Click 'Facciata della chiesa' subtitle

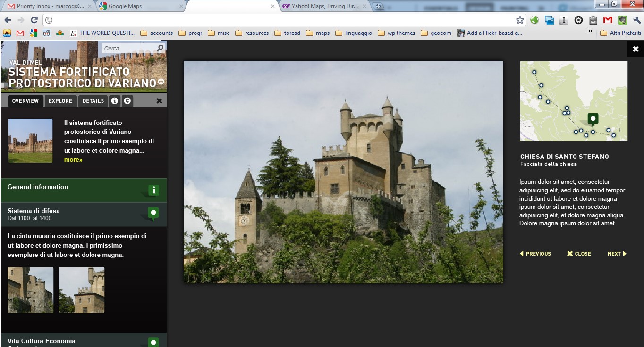[549, 164]
